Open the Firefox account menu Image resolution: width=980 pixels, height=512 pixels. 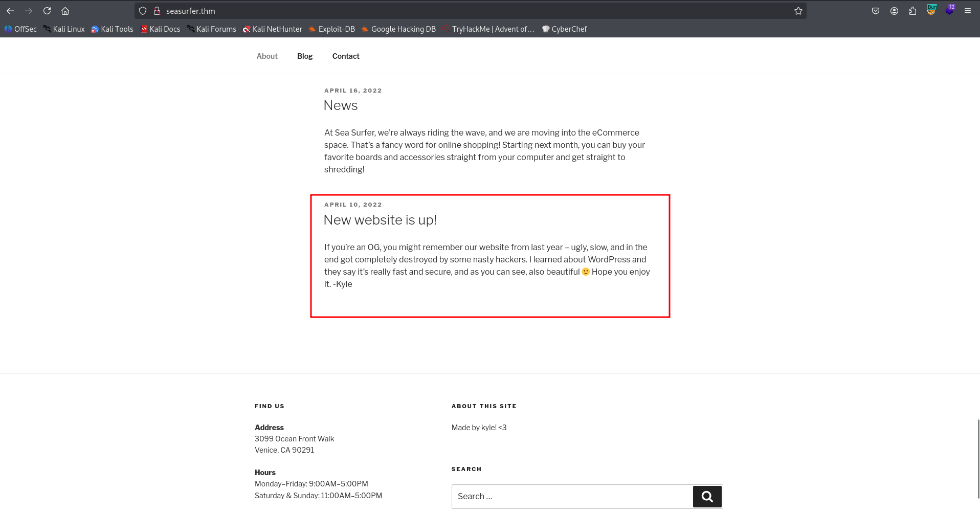tap(894, 10)
